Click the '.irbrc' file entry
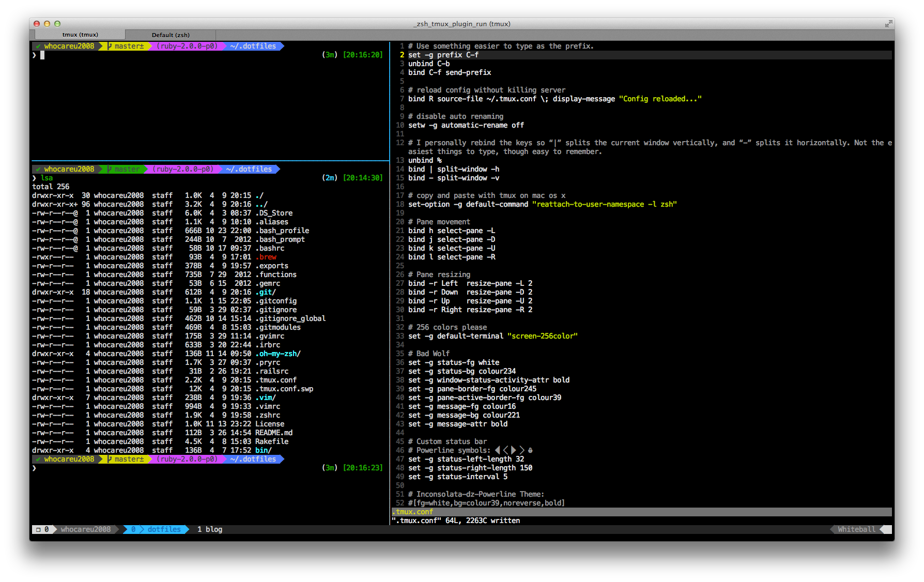Screen dimensions: 924x582 [268, 345]
